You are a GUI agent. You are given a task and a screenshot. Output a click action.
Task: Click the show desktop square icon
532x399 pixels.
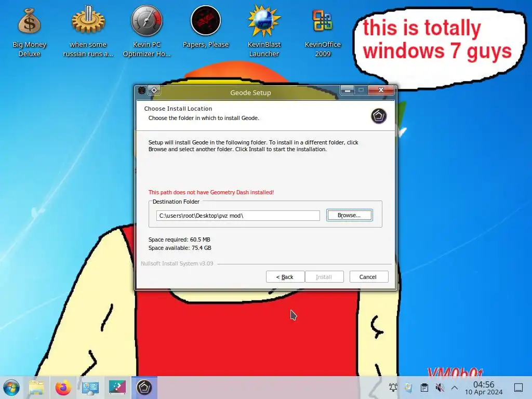pyautogui.click(x=518, y=388)
